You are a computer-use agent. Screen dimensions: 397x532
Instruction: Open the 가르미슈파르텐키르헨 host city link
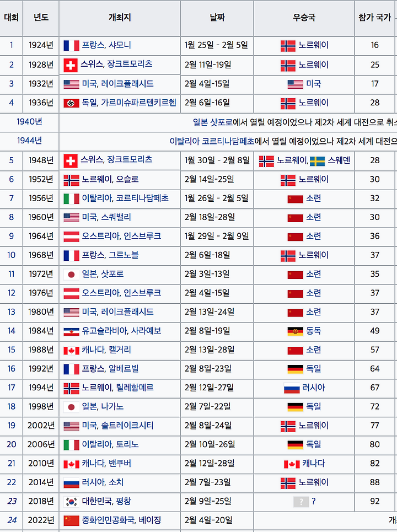(x=138, y=103)
